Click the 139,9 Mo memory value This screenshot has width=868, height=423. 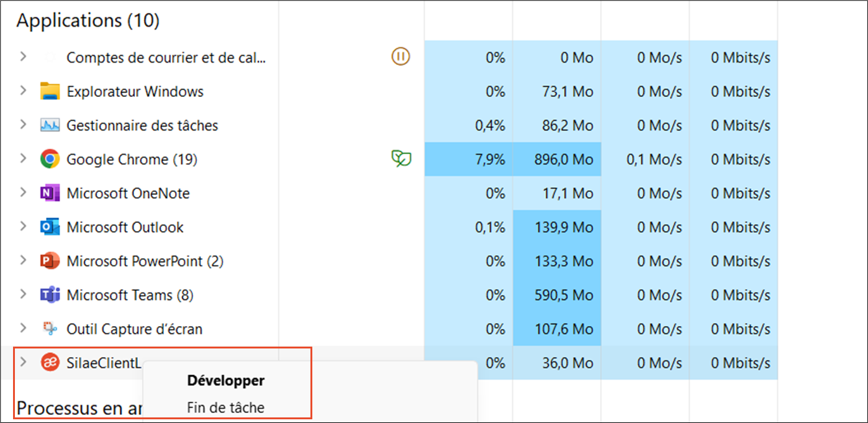pyautogui.click(x=564, y=227)
